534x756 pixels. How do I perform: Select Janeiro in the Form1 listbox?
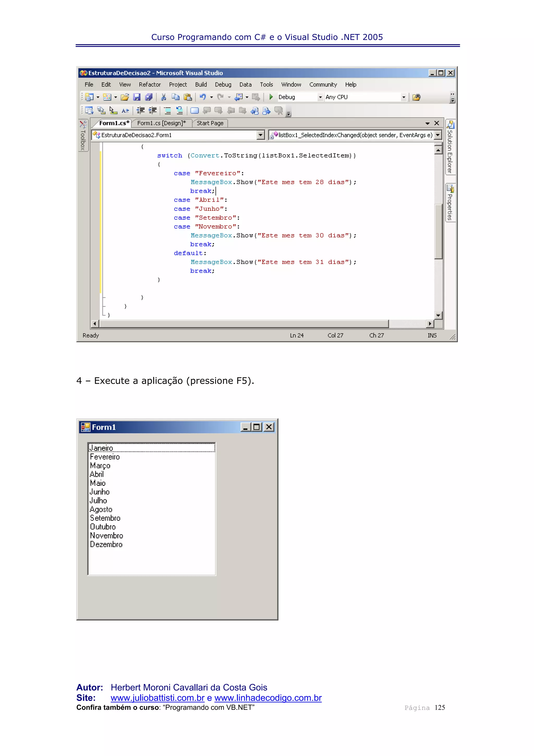point(151,448)
